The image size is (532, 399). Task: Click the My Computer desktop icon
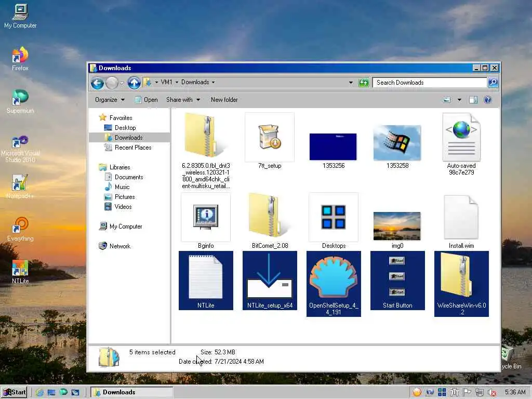[20, 16]
